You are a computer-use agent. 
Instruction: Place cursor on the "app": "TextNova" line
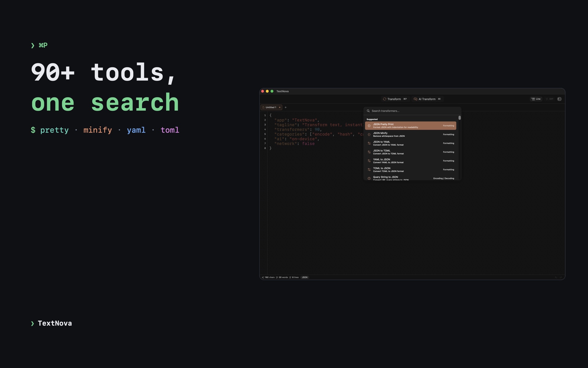coord(297,120)
